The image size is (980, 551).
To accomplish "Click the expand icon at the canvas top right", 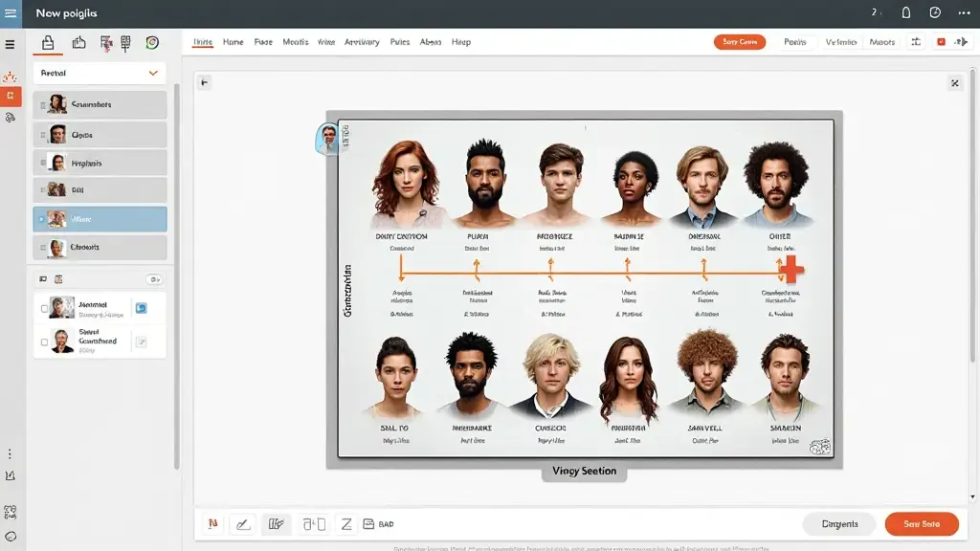I will coord(954,83).
